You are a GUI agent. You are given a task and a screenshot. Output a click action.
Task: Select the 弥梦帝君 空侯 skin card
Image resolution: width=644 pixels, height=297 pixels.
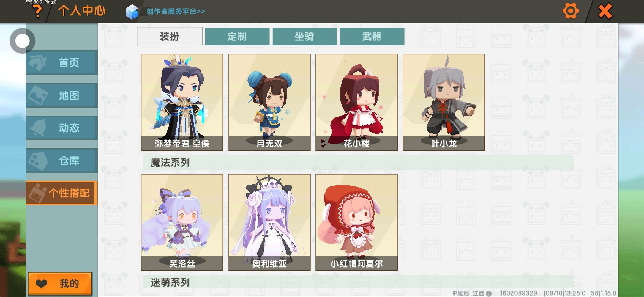click(182, 102)
